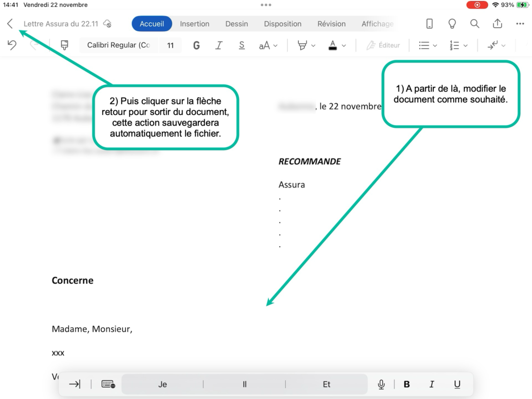Open the search magnifying glass
The width and height of the screenshot is (532, 399).
pyautogui.click(x=474, y=24)
